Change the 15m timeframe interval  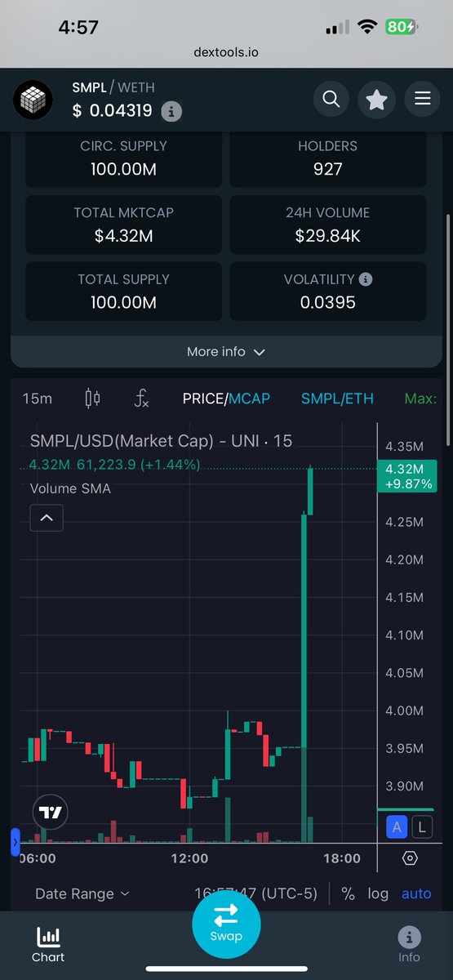click(37, 399)
